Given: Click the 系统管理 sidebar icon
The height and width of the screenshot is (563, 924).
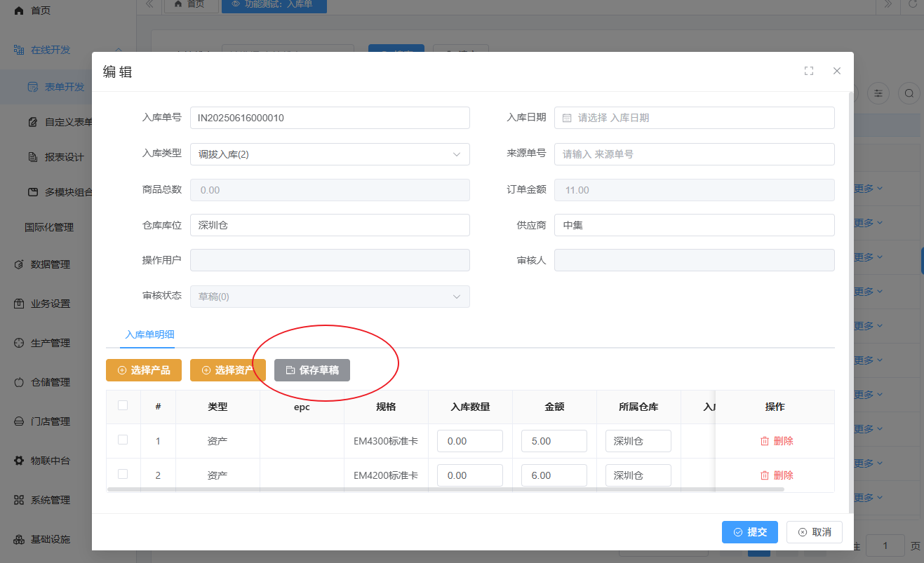Looking at the screenshot, I should [19, 500].
